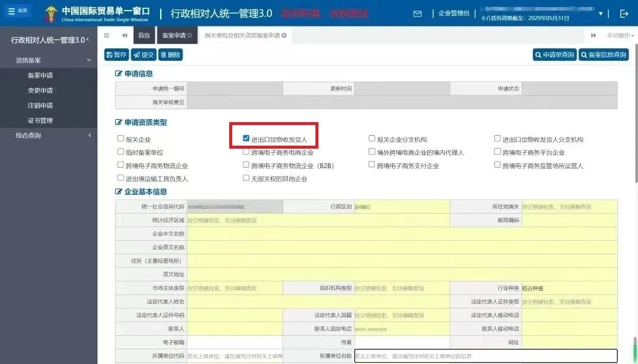Uncheck 进出口货物收发货人 checkbox

246,138
